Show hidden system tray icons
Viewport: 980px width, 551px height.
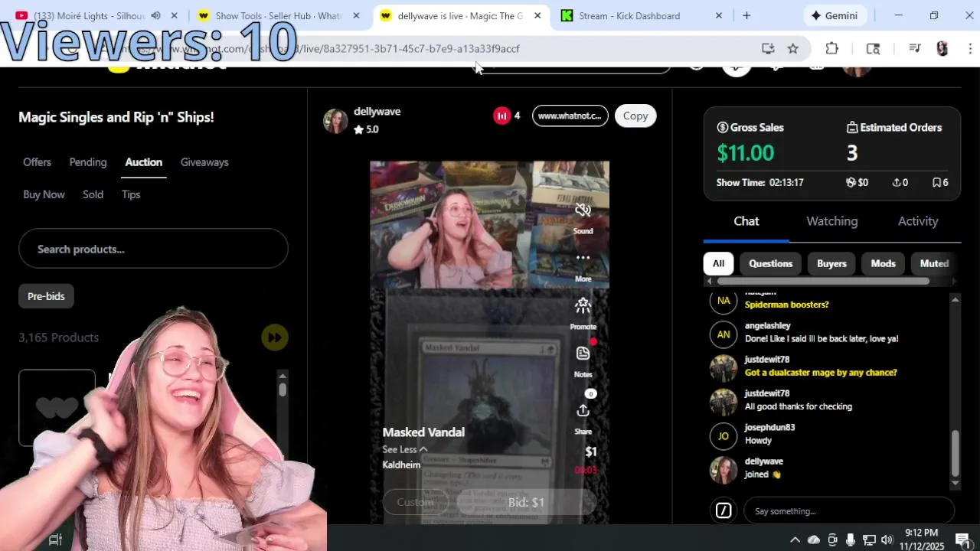coord(795,540)
